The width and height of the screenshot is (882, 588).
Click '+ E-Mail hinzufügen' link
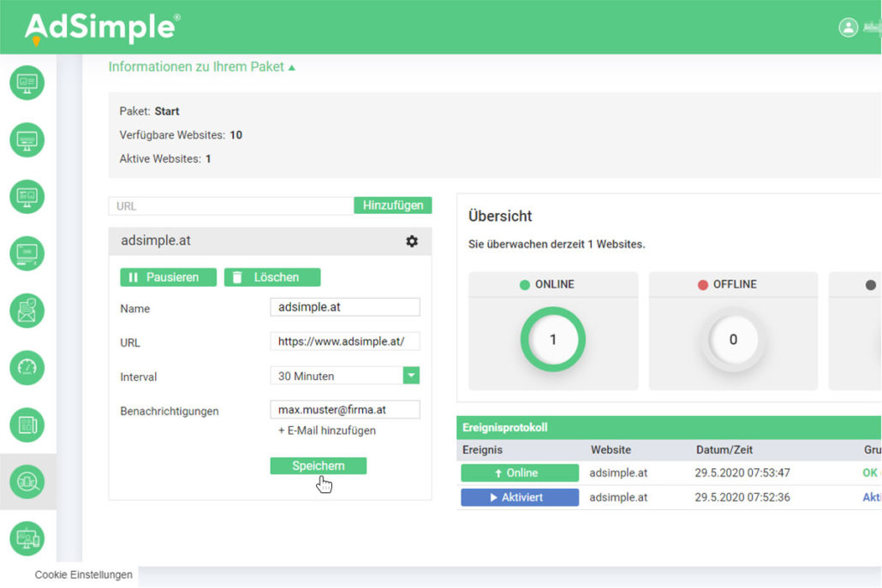(x=327, y=431)
